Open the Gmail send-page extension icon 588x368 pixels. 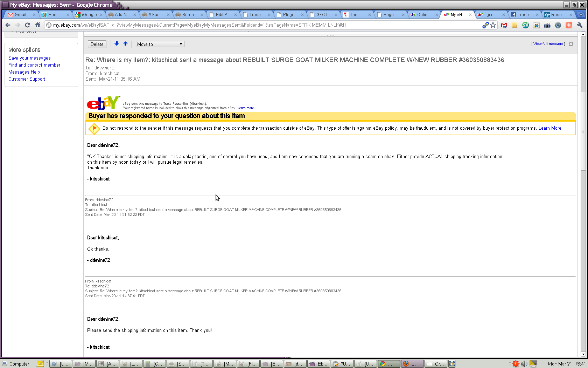pyautogui.click(x=504, y=25)
